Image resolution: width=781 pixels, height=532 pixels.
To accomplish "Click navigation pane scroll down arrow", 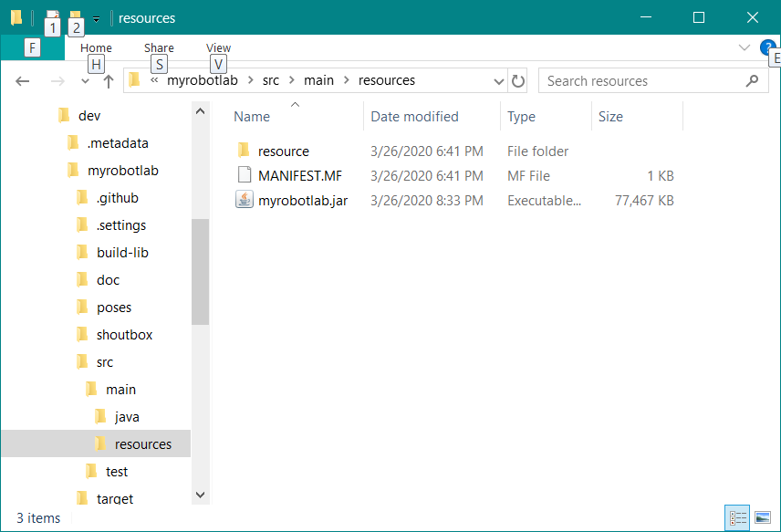I will [200, 495].
